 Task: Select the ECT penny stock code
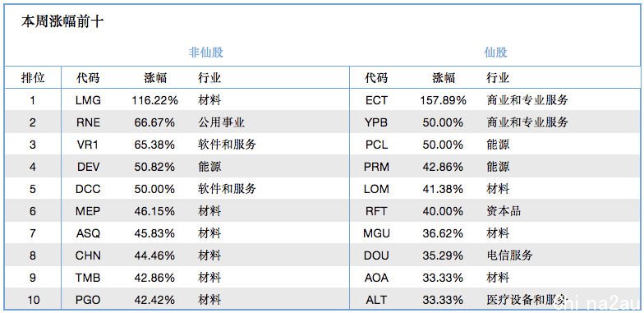click(376, 100)
